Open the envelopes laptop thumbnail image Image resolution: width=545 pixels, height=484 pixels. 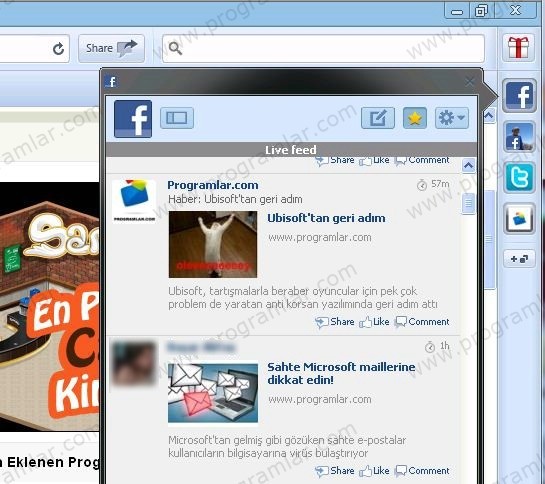click(213, 393)
